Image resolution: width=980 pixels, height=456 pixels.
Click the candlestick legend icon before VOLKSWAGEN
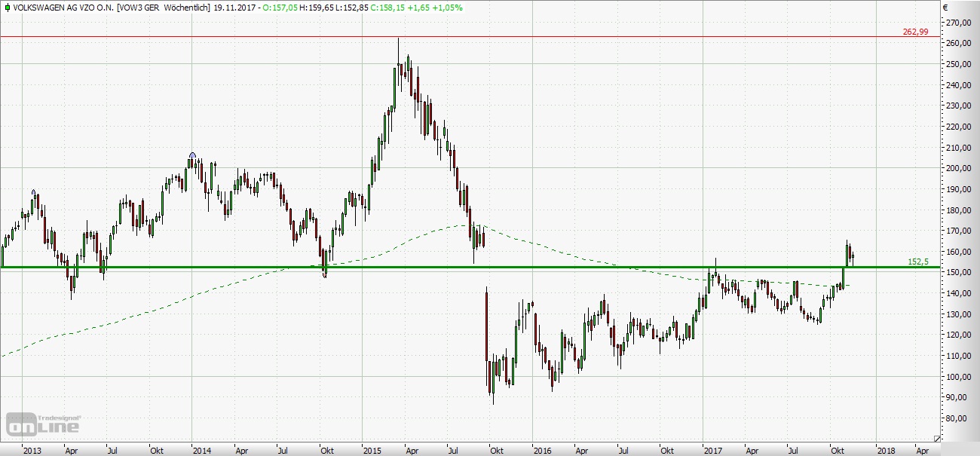pos(6,7)
